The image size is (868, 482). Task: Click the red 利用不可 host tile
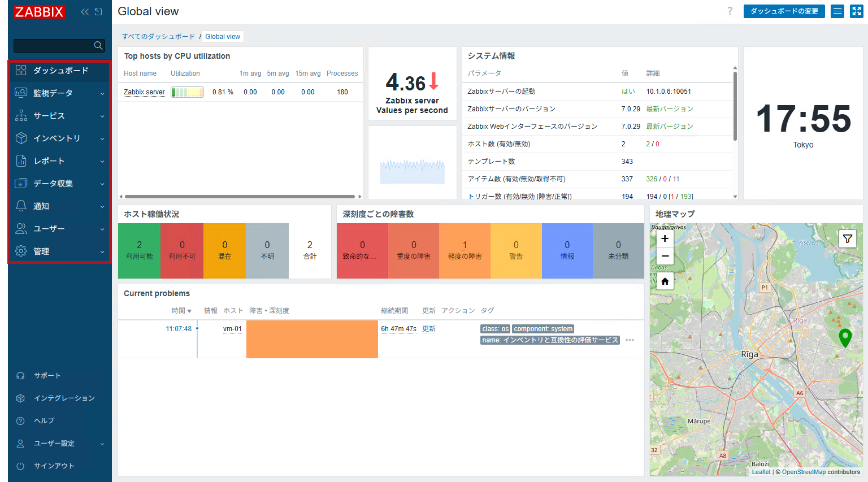tap(182, 250)
